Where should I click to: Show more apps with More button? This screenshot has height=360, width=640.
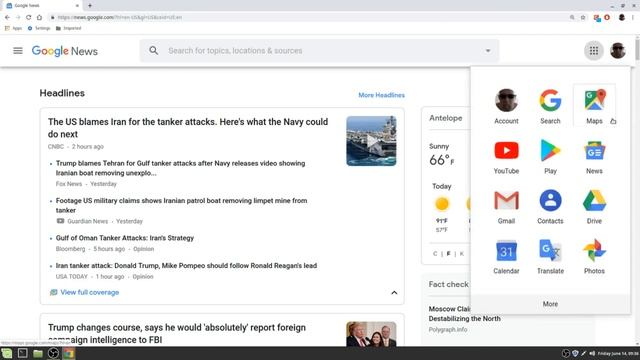(550, 304)
